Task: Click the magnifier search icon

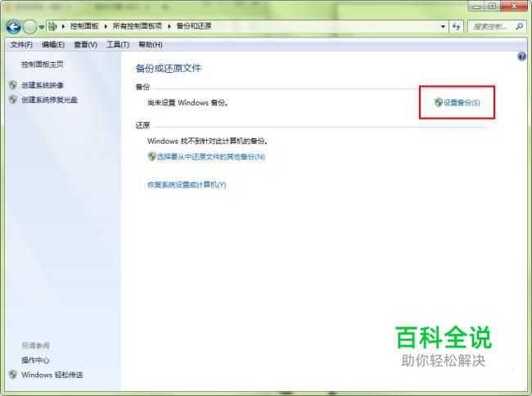Action: click(519, 26)
